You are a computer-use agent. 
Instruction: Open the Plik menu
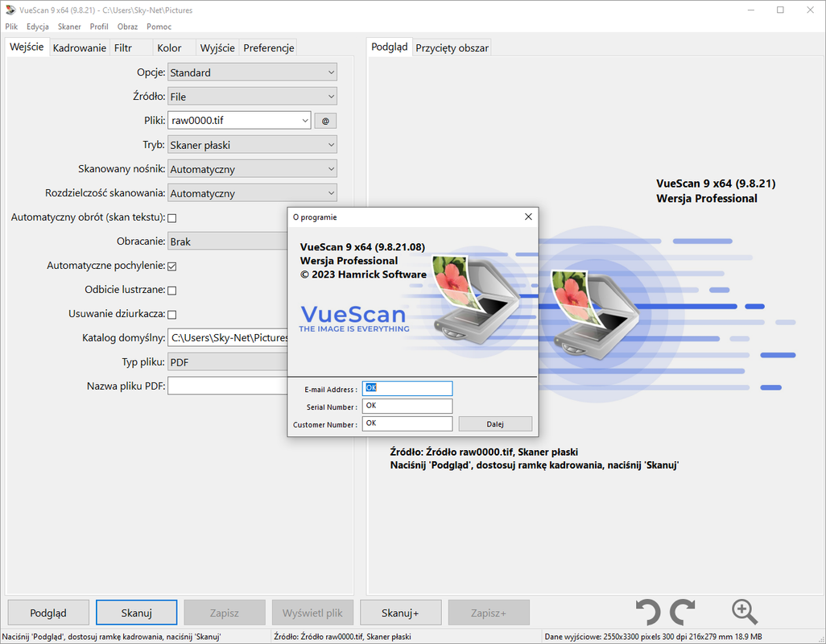click(x=11, y=27)
